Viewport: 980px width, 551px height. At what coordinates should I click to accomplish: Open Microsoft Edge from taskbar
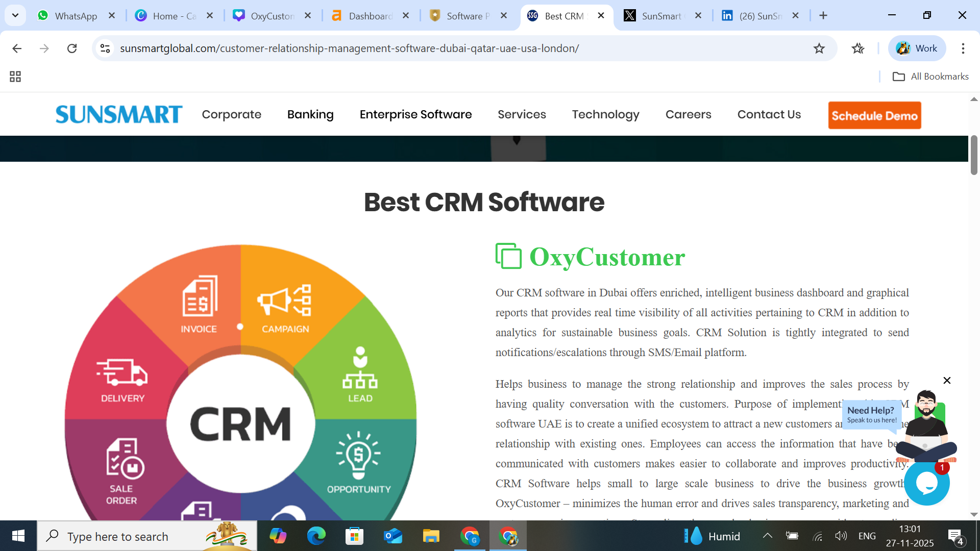[316, 536]
